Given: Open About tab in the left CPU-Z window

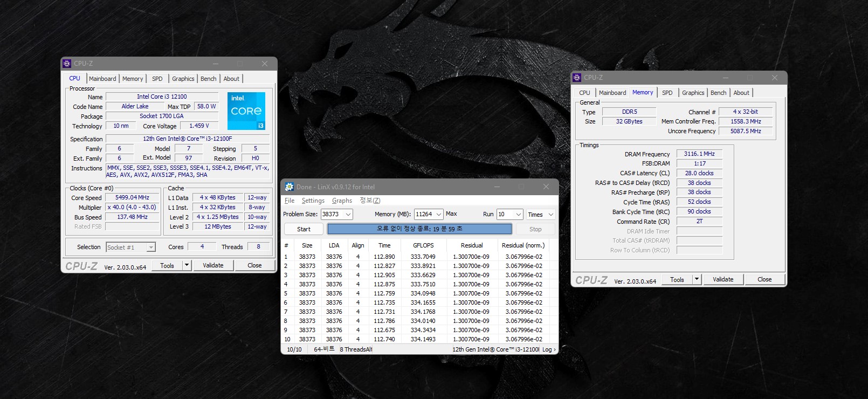Looking at the screenshot, I should tap(231, 79).
